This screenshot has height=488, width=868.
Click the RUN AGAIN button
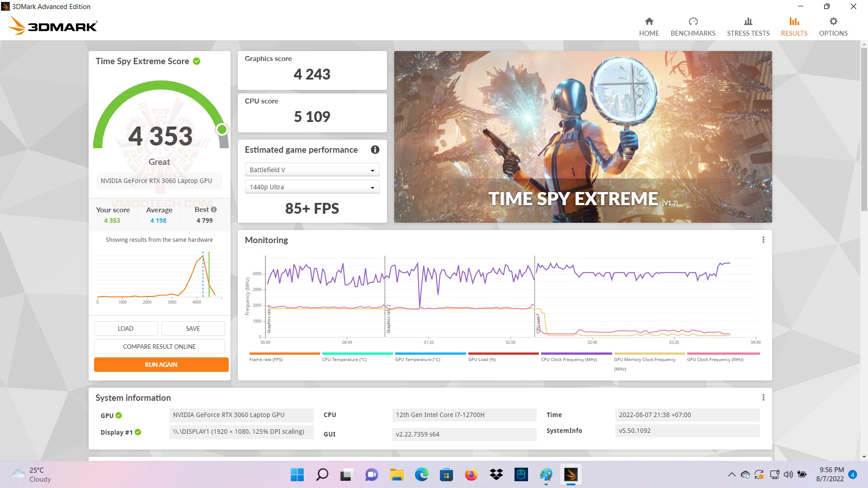161,364
